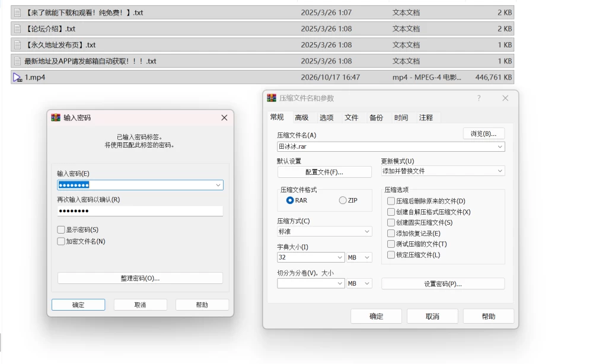
Task: Check the 加密文件名 option
Action: (61, 241)
